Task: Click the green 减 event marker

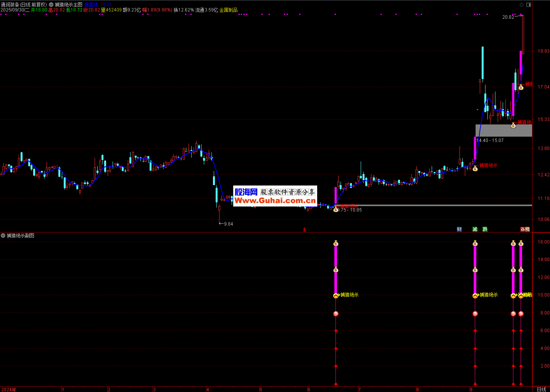Action: (x=475, y=229)
